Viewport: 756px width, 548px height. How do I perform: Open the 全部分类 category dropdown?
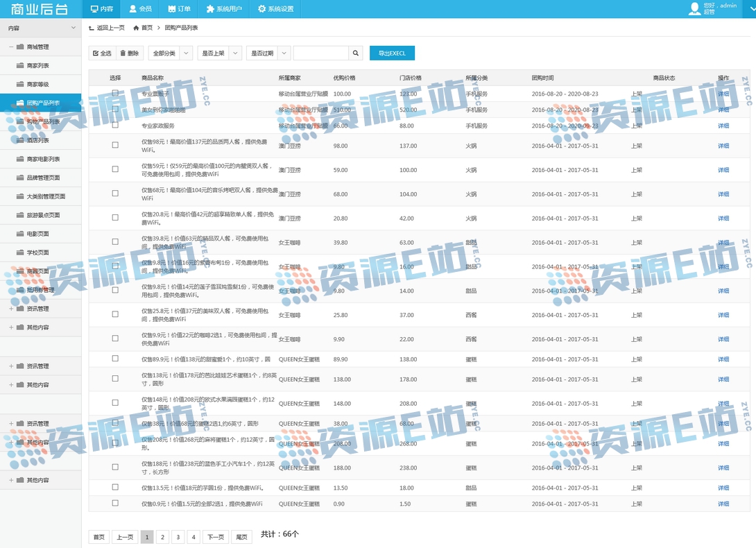(x=170, y=53)
